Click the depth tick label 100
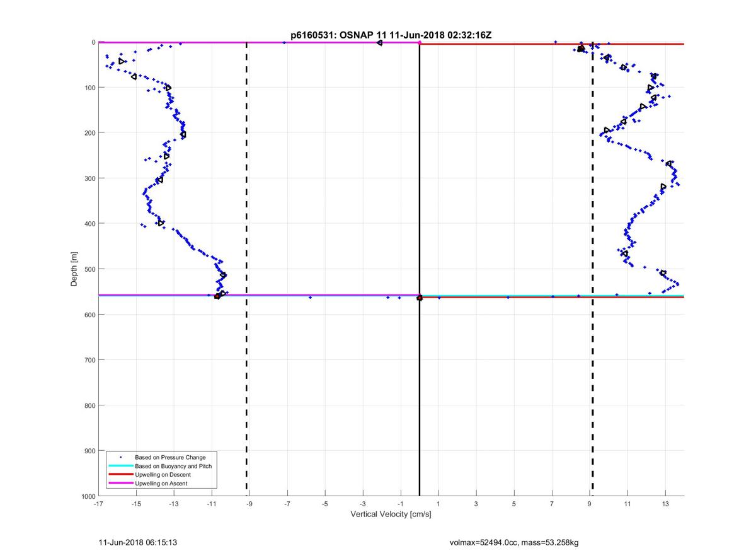Screen dimensions: 756x558 click(90, 87)
